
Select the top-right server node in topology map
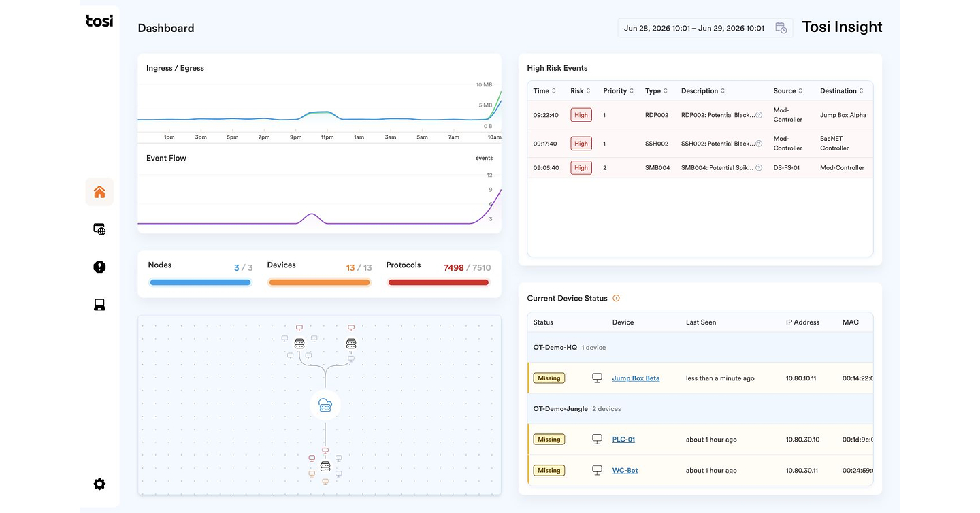pos(351,344)
